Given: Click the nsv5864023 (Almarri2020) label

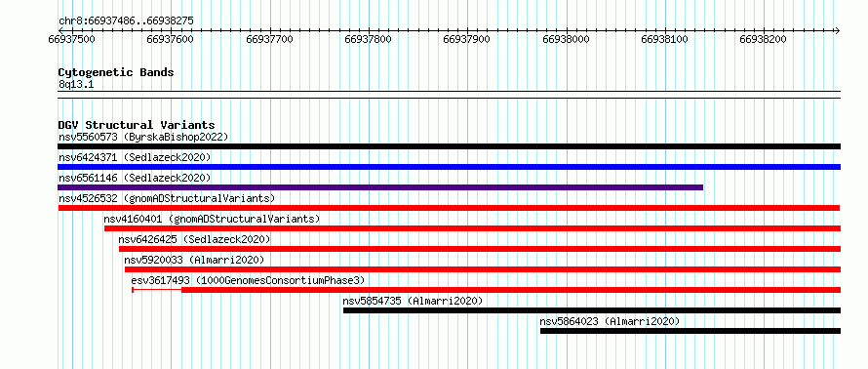Looking at the screenshot, I should [610, 321].
